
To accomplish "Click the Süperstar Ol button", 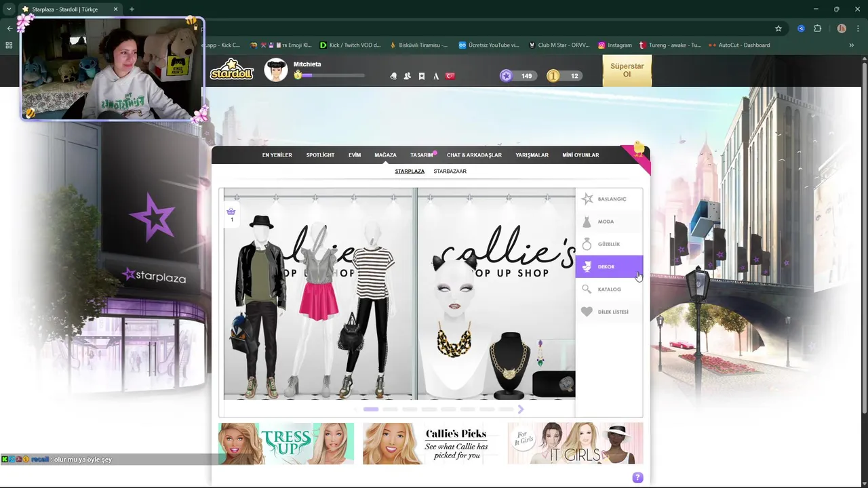I will (627, 70).
